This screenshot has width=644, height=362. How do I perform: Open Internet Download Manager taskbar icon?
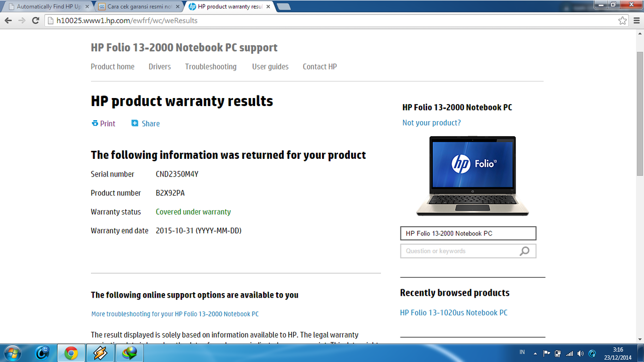tap(130, 353)
